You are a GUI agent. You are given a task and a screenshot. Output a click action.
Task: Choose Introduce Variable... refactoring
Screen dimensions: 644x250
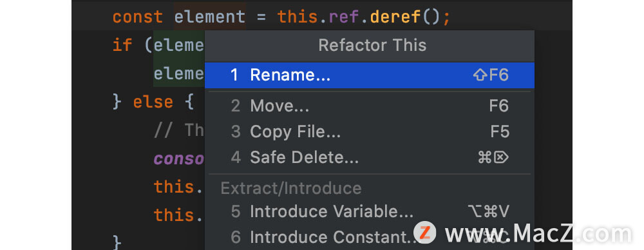[x=369, y=211]
